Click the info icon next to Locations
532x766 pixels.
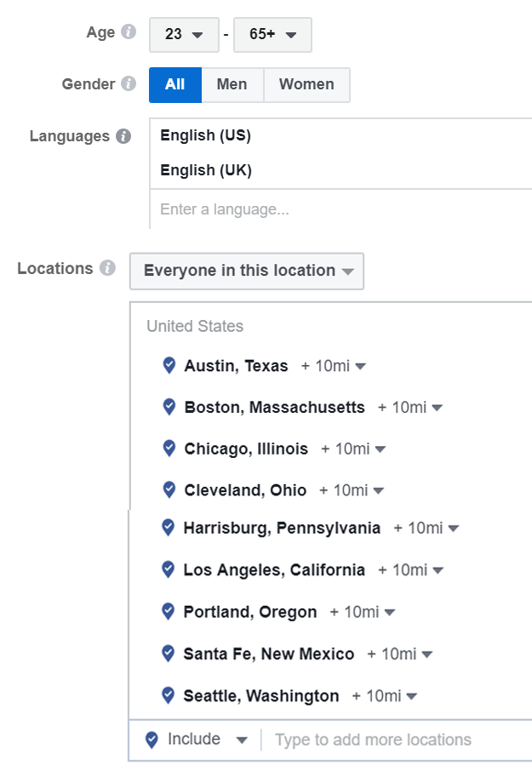coord(107,268)
